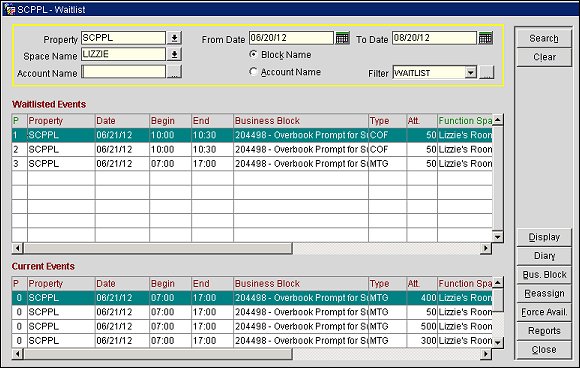Open the Account Name lookup ellipsis button

point(174,72)
